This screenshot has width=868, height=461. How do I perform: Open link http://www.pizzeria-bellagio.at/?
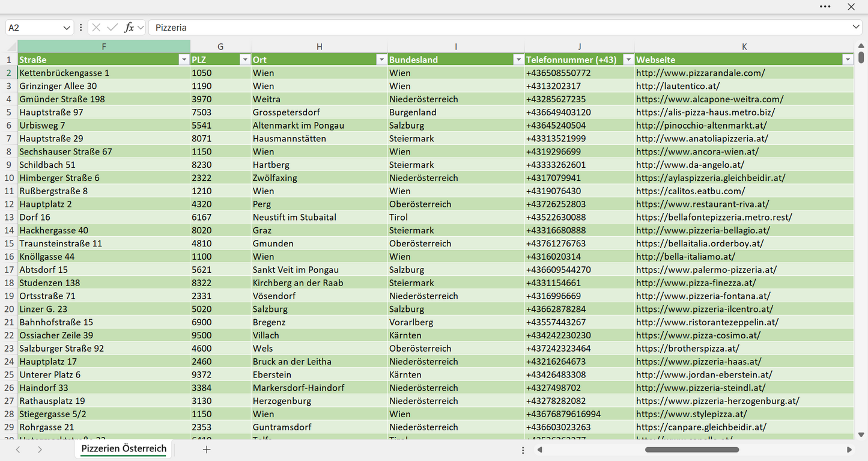[x=703, y=230]
